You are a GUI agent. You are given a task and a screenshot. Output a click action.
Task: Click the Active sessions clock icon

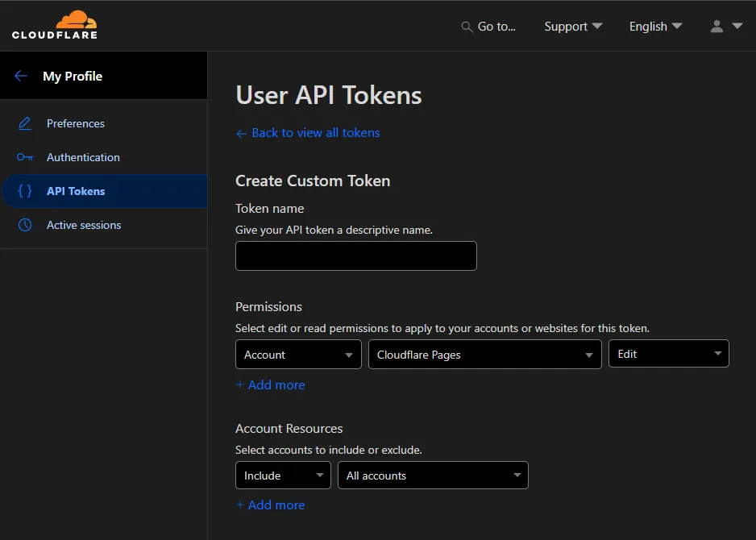[25, 225]
